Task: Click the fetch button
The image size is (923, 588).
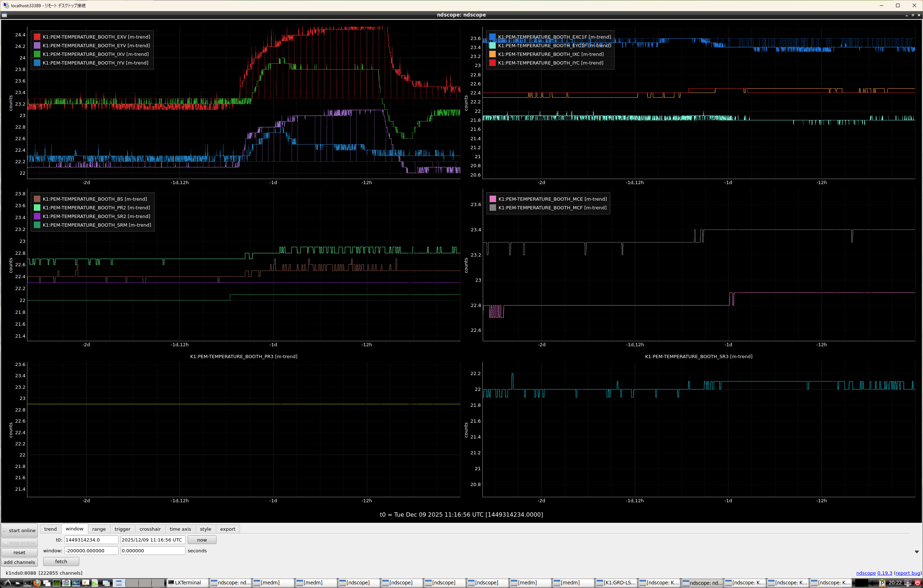Action: tap(61, 562)
